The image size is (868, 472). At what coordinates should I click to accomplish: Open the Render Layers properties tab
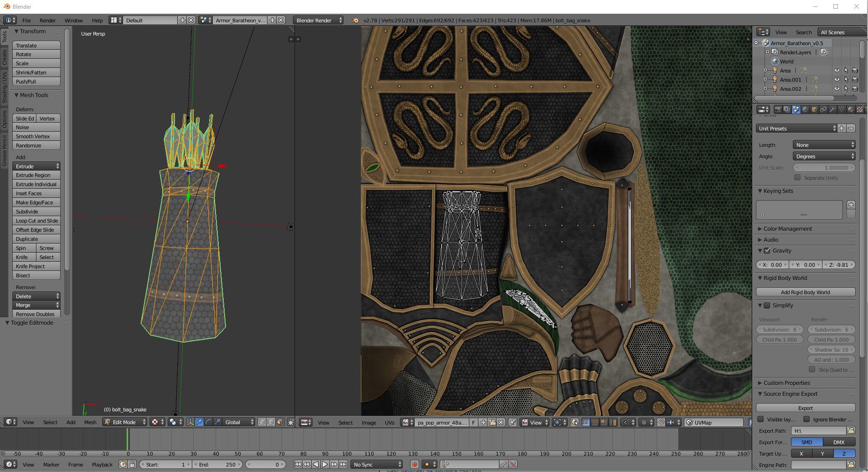787,109
